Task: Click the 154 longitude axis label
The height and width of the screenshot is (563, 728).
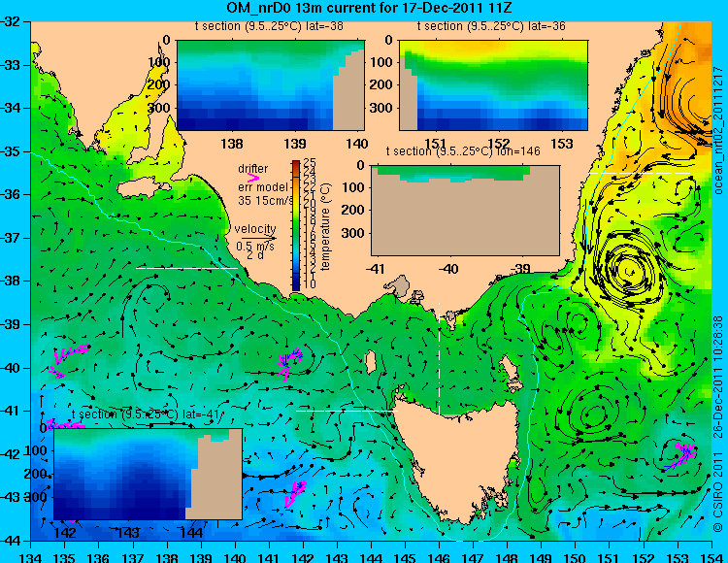Action: [x=711, y=557]
